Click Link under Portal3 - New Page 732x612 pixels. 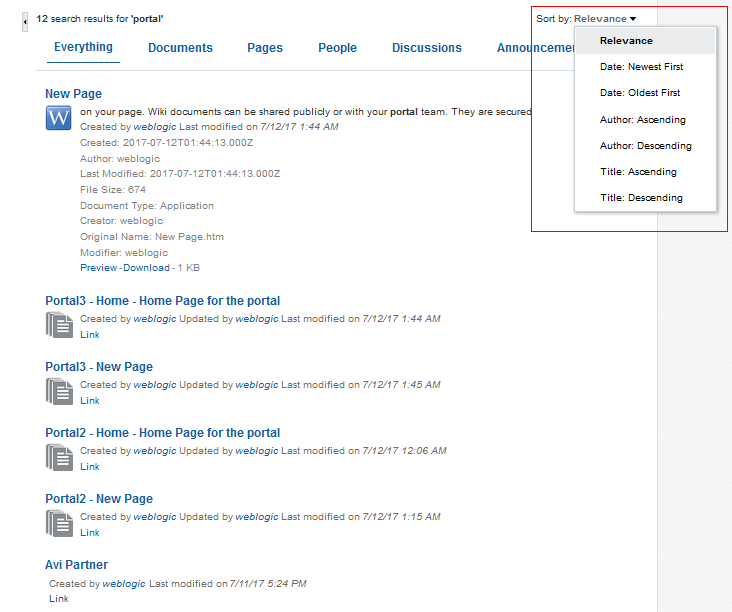[x=90, y=401]
